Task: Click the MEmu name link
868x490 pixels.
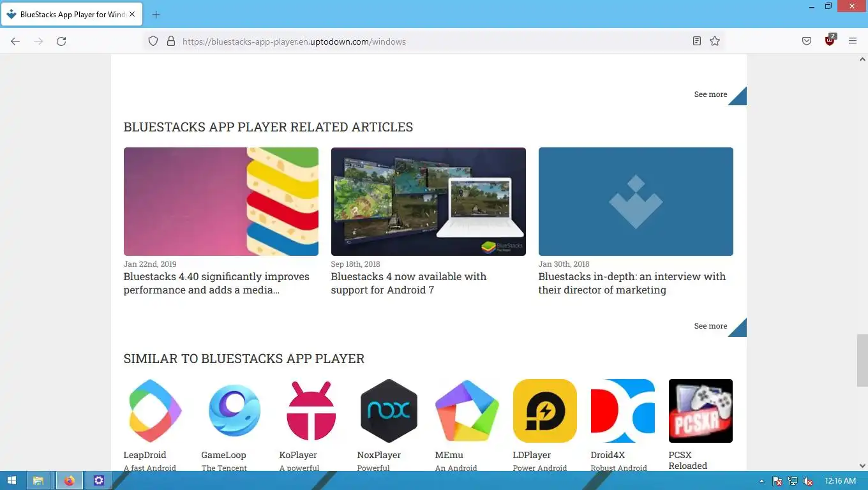Action: tap(449, 455)
